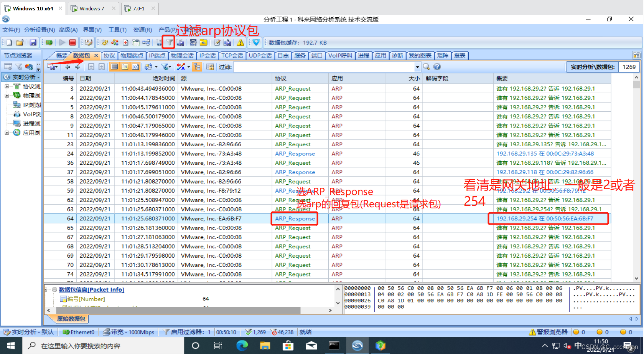Save with the floppy disk icon
This screenshot has height=354, width=644.
(33, 43)
